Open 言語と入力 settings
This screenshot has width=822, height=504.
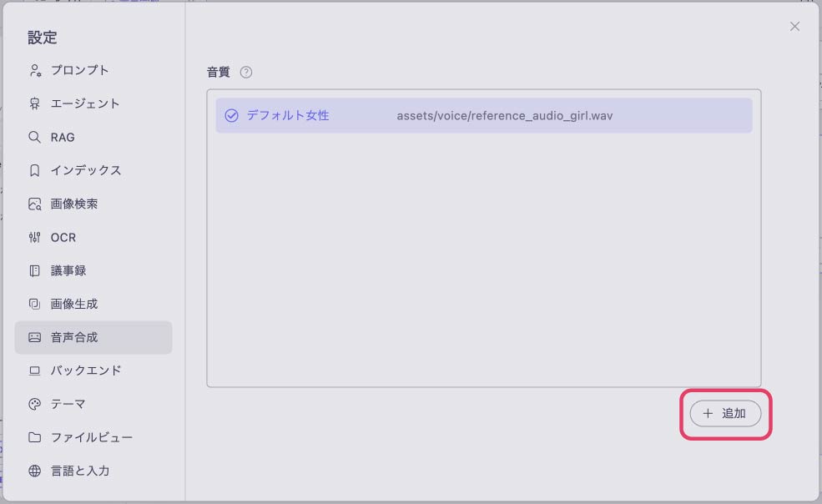click(93, 471)
